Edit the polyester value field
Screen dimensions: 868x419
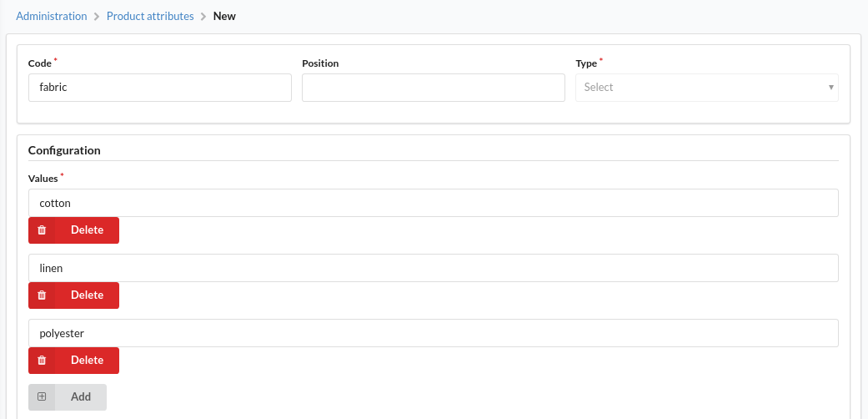[434, 333]
